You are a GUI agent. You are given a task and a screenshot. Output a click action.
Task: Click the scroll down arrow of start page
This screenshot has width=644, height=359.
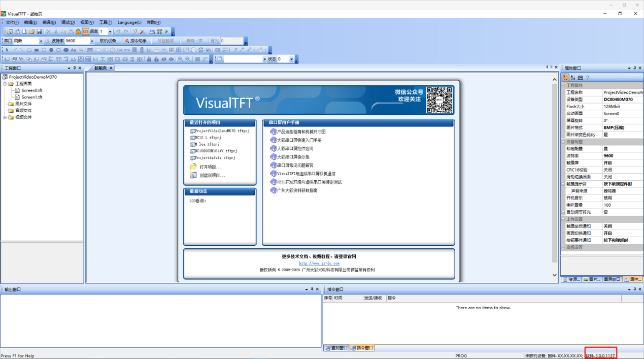(x=554, y=275)
